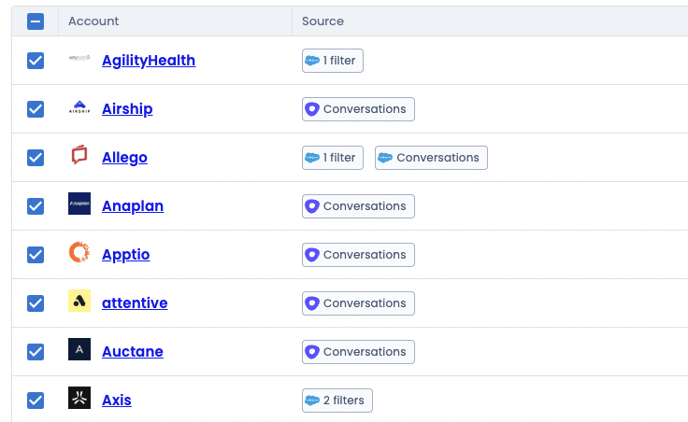Viewport: 688px width, 422px height.
Task: Open the Allego account link
Action: [125, 157]
